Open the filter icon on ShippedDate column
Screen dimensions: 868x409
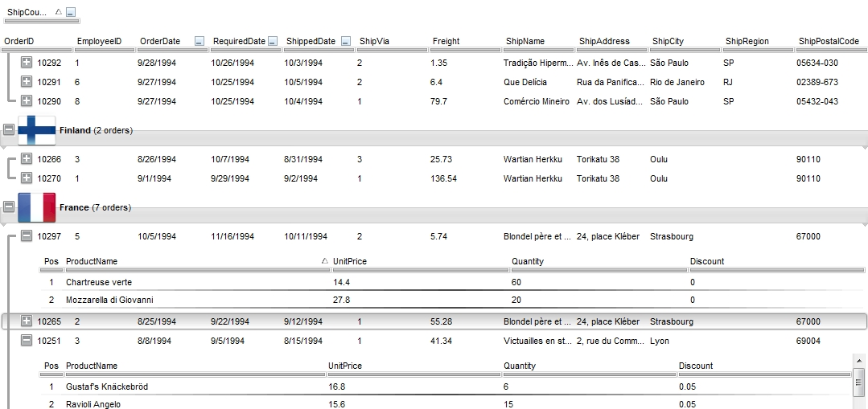tap(346, 41)
